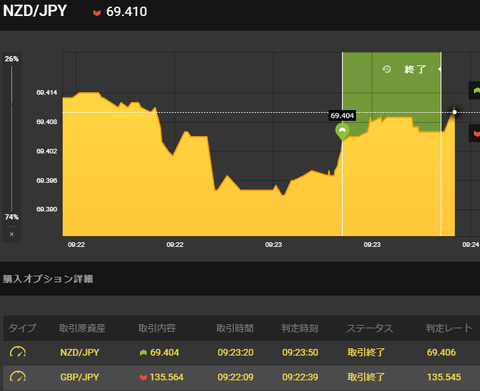The image size is (480, 391).
Task: Click the 09:24 time axis label
Action: point(471,245)
